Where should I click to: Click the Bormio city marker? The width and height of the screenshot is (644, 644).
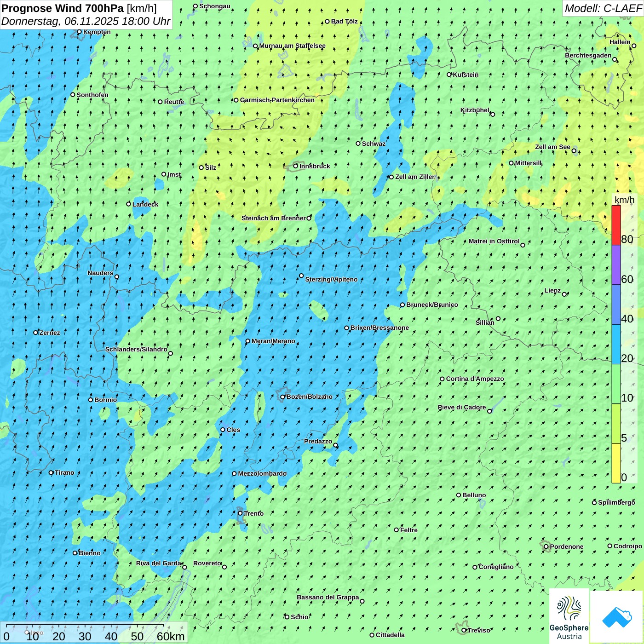91,400
